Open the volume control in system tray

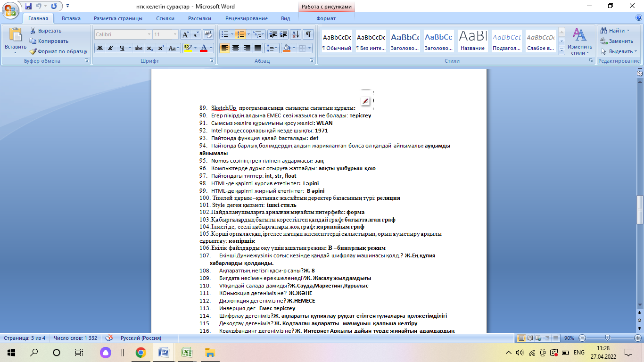[x=520, y=353]
